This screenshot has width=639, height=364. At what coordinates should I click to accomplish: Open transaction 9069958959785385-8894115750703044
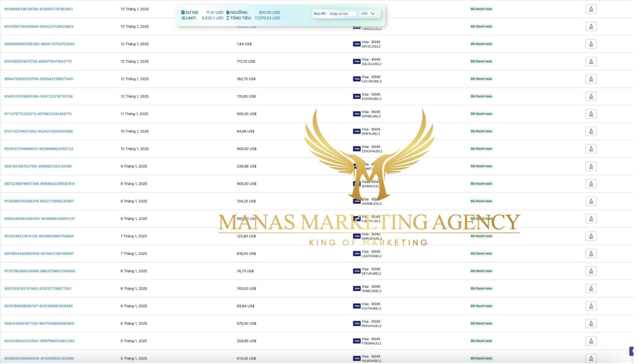click(x=39, y=44)
